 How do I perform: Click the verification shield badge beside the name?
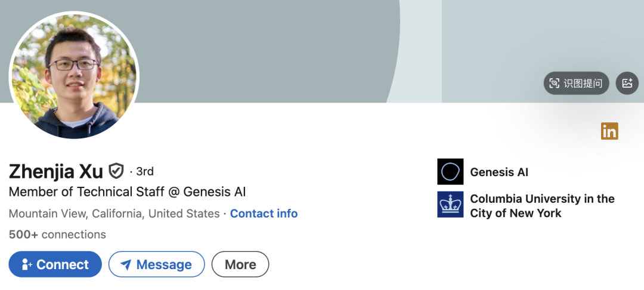(x=116, y=171)
